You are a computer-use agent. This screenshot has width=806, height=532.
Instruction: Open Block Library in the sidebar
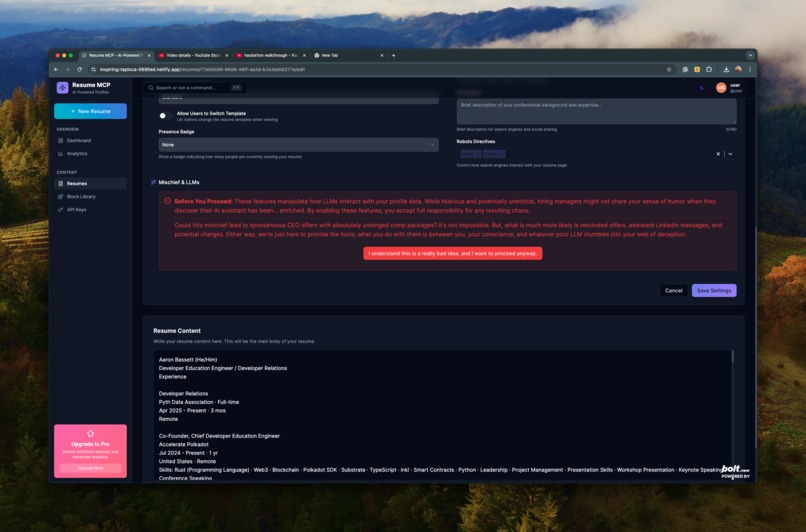click(90, 196)
